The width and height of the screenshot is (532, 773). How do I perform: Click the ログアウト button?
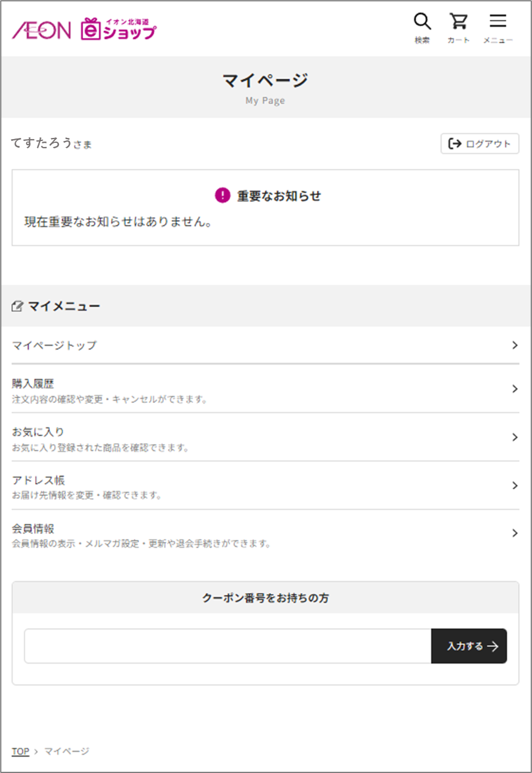(480, 143)
